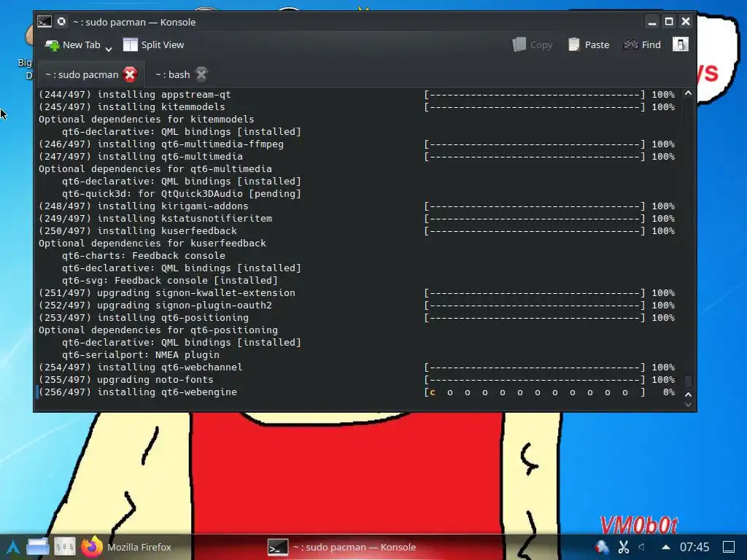The image size is (747, 560).
Task: Select the 'sudo pacman — Konsole' taskbar entry
Action: 341,547
